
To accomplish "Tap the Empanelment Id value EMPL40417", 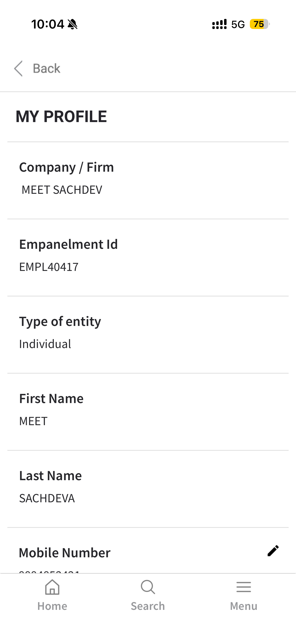I will coord(49,267).
